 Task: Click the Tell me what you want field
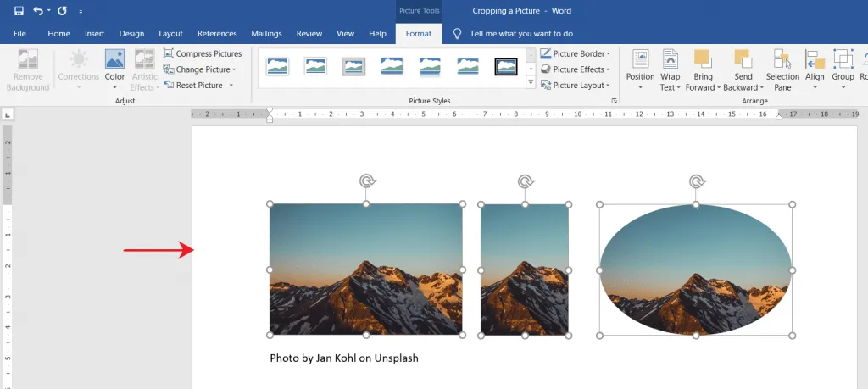coord(520,34)
